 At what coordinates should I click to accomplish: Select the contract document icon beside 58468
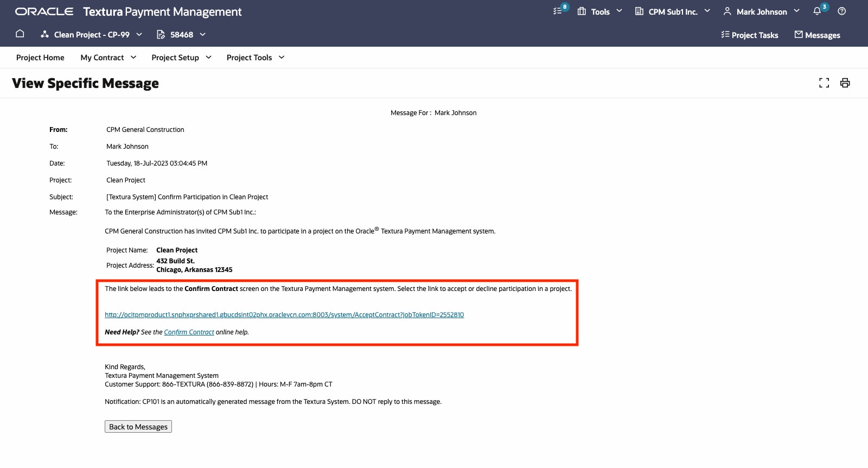click(x=161, y=34)
